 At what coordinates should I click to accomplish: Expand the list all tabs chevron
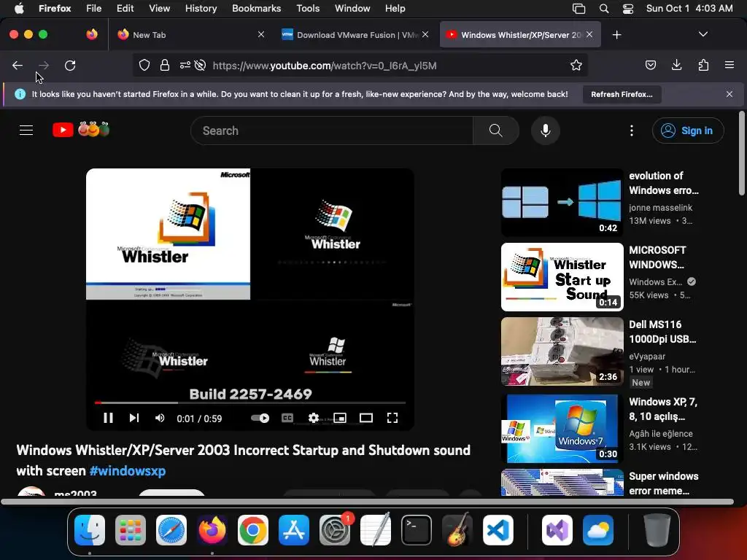pyautogui.click(x=703, y=34)
